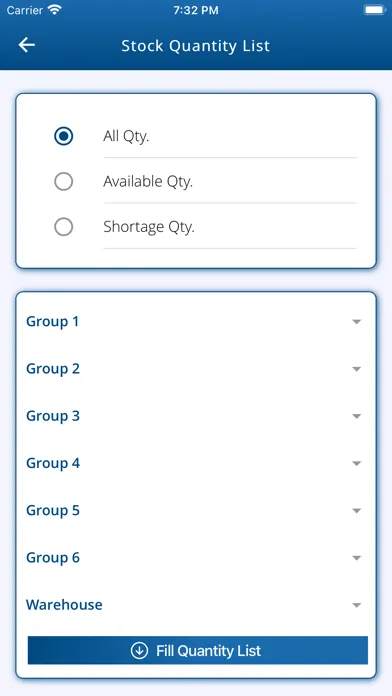Tap the Shortage Qty. label text
Image resolution: width=392 pixels, height=696 pixels.
click(x=149, y=227)
